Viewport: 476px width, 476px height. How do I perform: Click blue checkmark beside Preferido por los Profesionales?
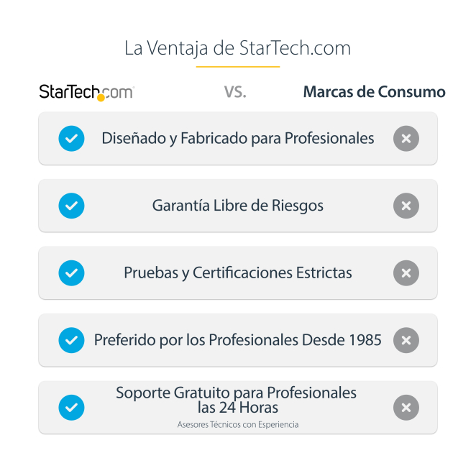point(71,340)
